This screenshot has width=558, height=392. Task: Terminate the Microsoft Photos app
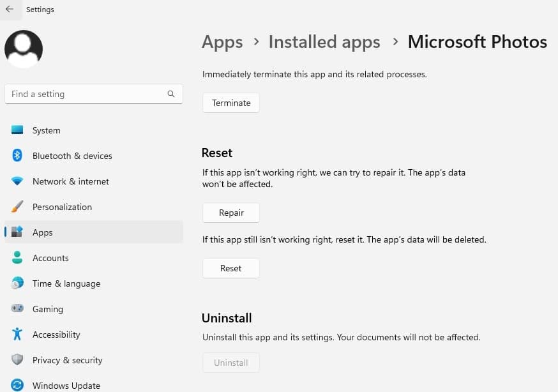pyautogui.click(x=230, y=102)
